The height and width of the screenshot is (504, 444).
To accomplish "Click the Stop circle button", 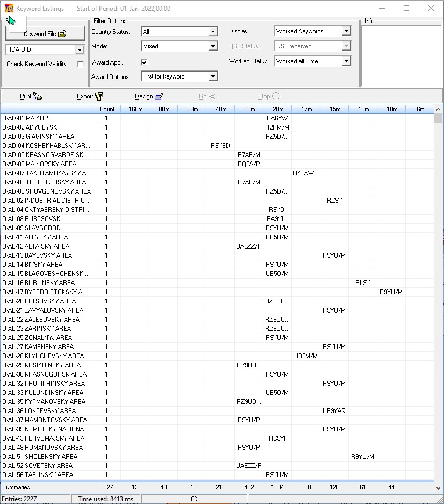I will tap(269, 96).
